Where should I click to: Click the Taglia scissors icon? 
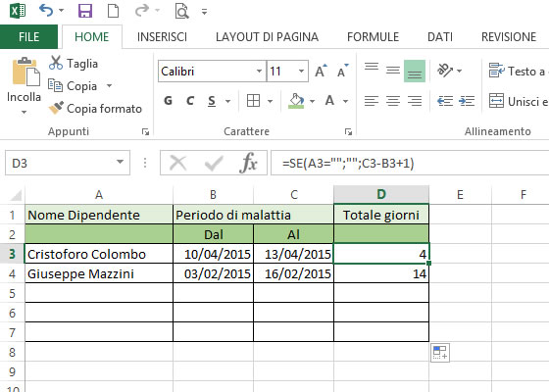coord(56,64)
